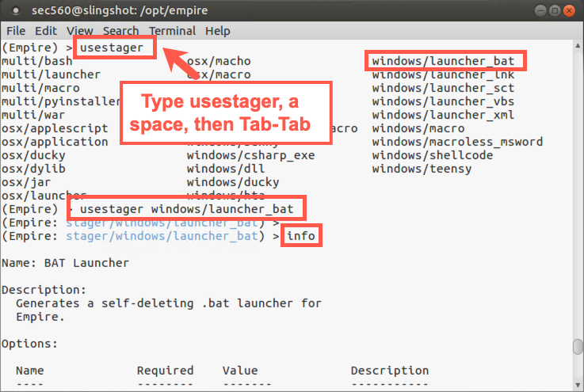Select windows/launcher_vbs text

click(443, 101)
